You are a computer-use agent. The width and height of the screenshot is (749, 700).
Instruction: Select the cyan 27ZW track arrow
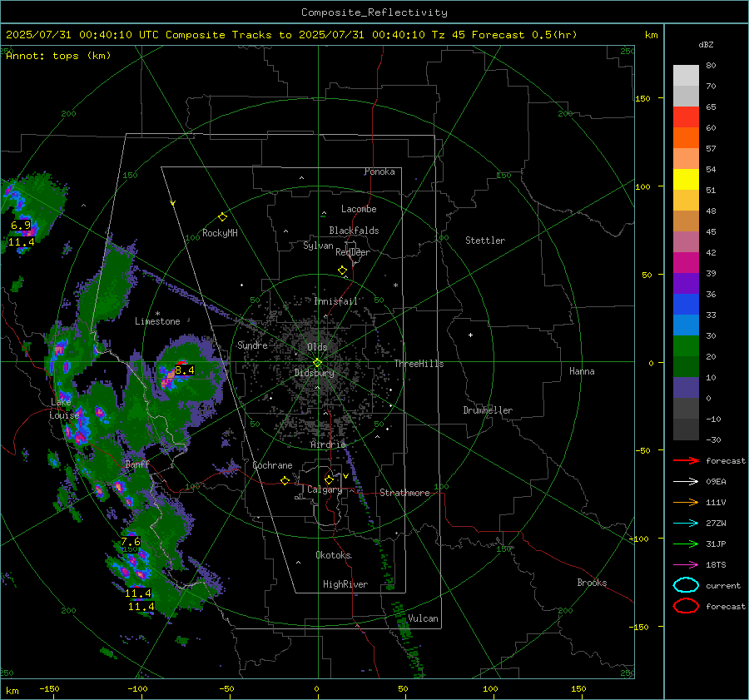686,524
